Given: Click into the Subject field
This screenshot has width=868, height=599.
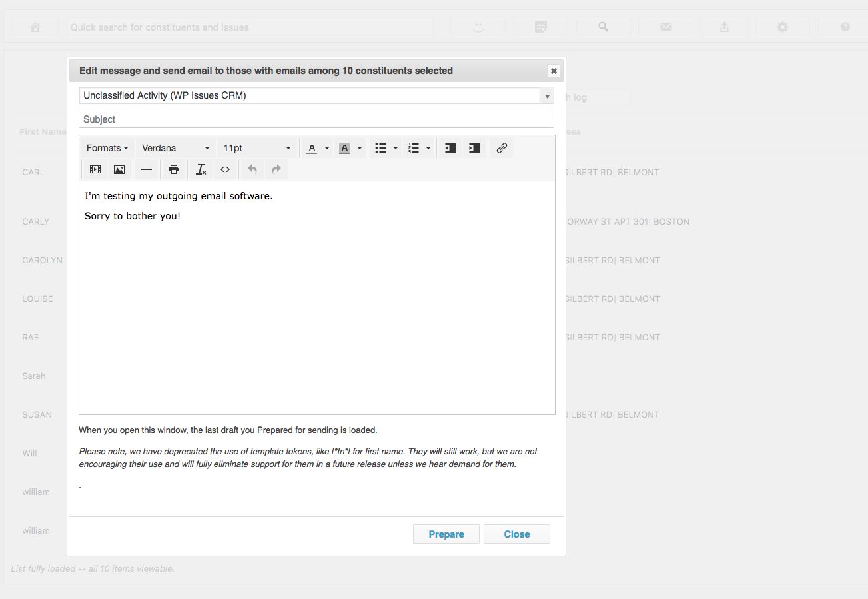Looking at the screenshot, I should [x=316, y=119].
